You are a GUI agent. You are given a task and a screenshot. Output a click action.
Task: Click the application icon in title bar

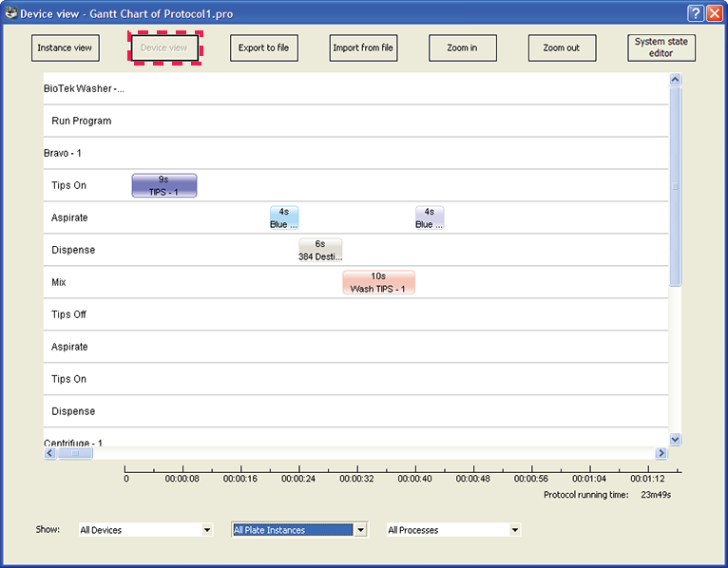pyautogui.click(x=11, y=13)
